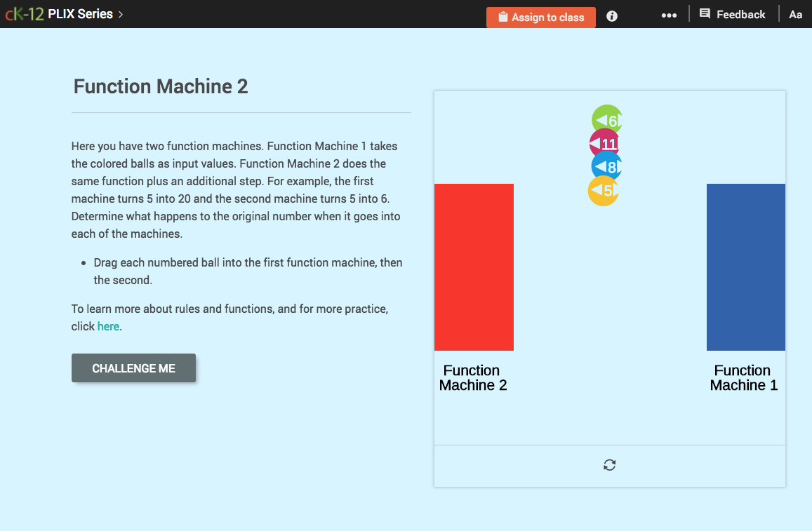
Task: Click the red Function Machine 2
Action: 474,267
